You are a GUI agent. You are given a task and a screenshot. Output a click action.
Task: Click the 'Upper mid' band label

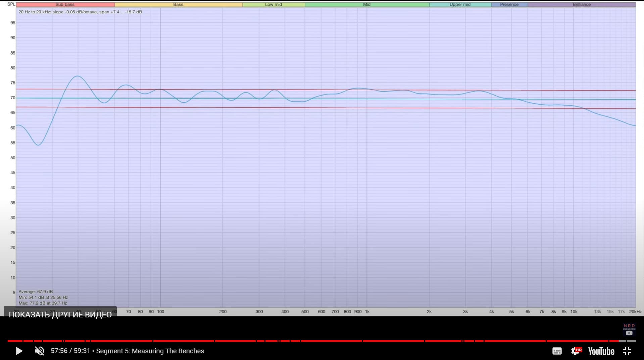tap(460, 5)
